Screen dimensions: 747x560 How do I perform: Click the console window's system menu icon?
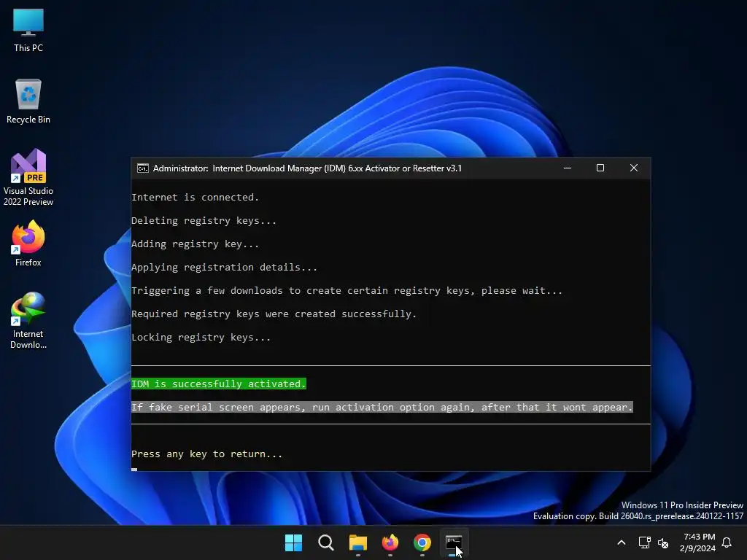[142, 168]
